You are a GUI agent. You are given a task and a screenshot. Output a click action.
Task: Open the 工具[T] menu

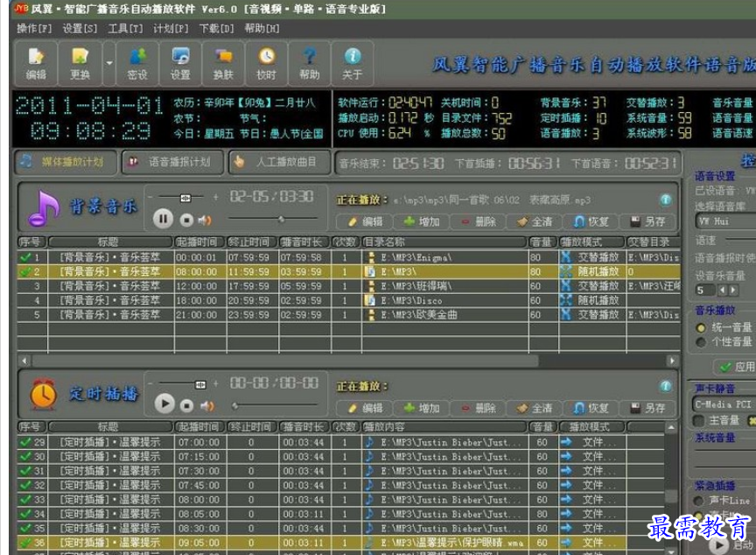pyautogui.click(x=125, y=28)
